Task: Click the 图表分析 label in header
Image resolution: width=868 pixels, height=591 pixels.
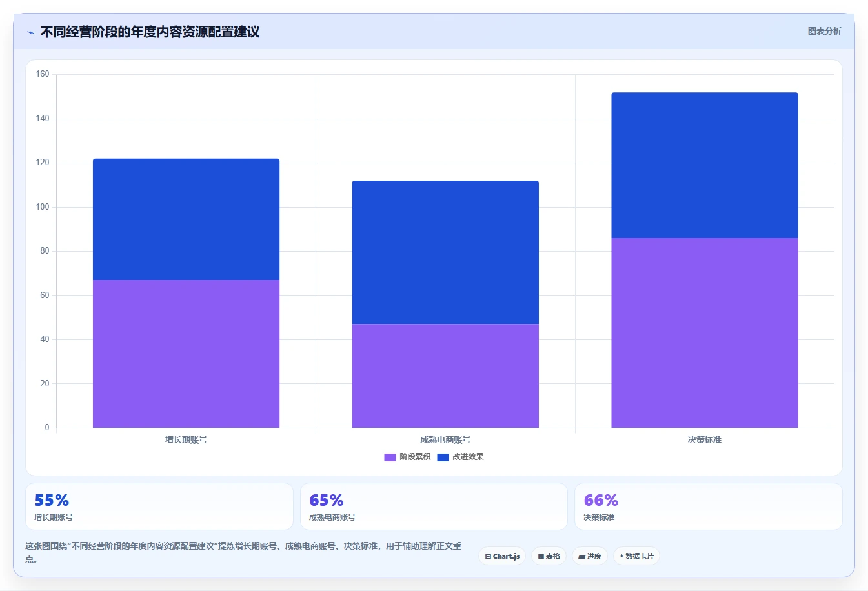Action: 824,31
